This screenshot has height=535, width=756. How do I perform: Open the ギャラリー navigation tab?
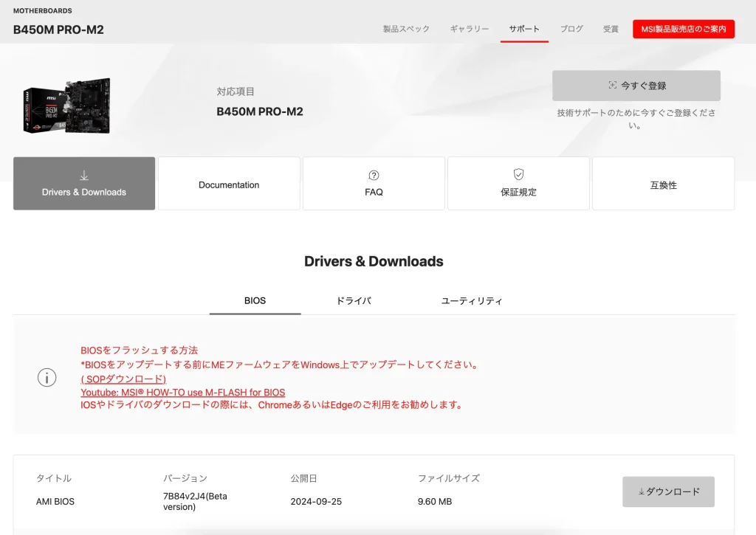pos(469,29)
